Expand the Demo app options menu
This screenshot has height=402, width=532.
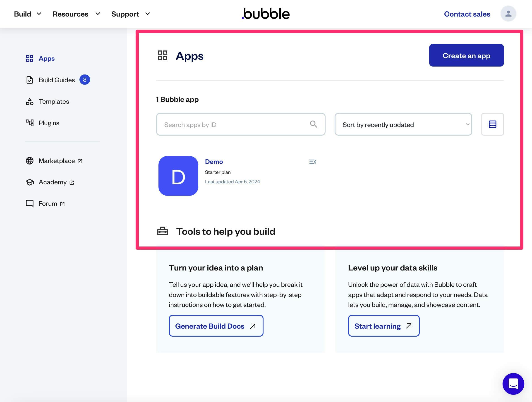[312, 162]
